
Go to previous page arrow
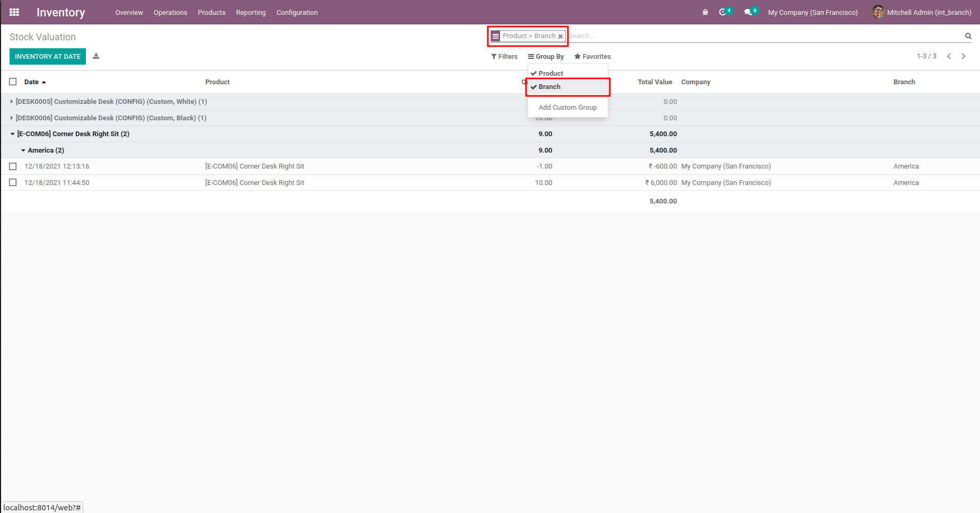(949, 56)
